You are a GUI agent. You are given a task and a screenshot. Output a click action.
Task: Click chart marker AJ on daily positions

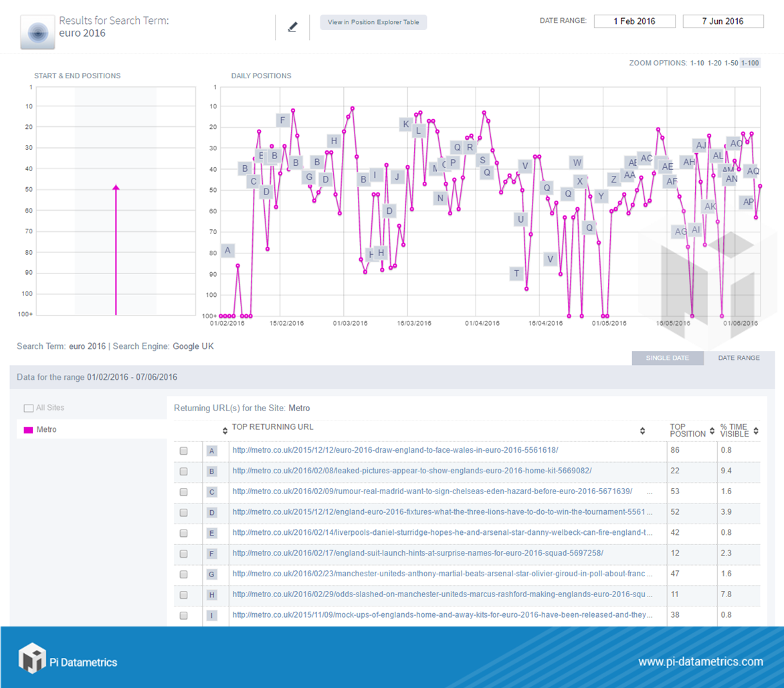point(701,145)
